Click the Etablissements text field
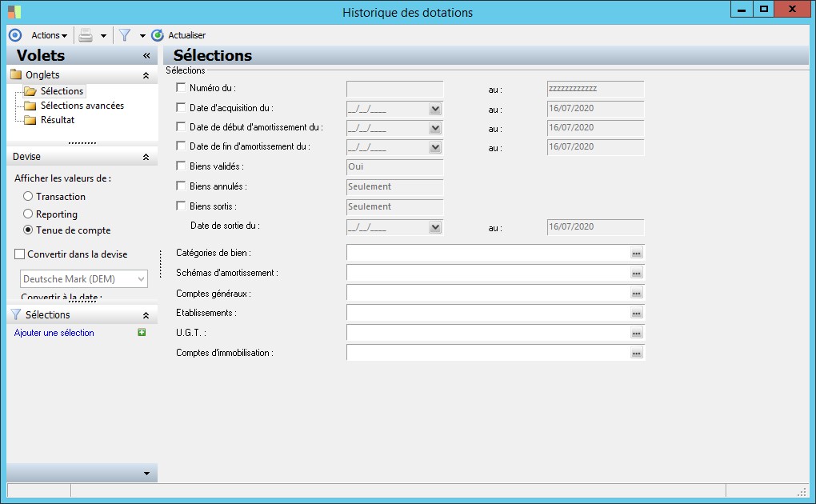This screenshot has width=816, height=504. coord(488,313)
